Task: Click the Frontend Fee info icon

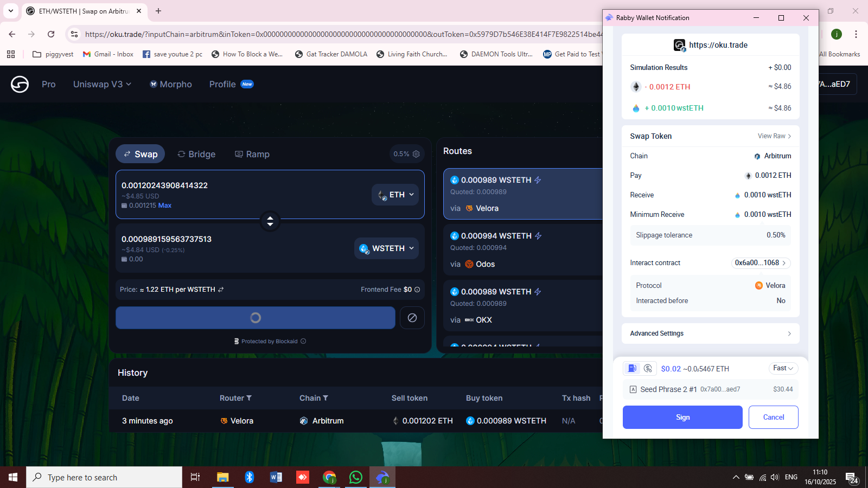Action: [417, 290]
